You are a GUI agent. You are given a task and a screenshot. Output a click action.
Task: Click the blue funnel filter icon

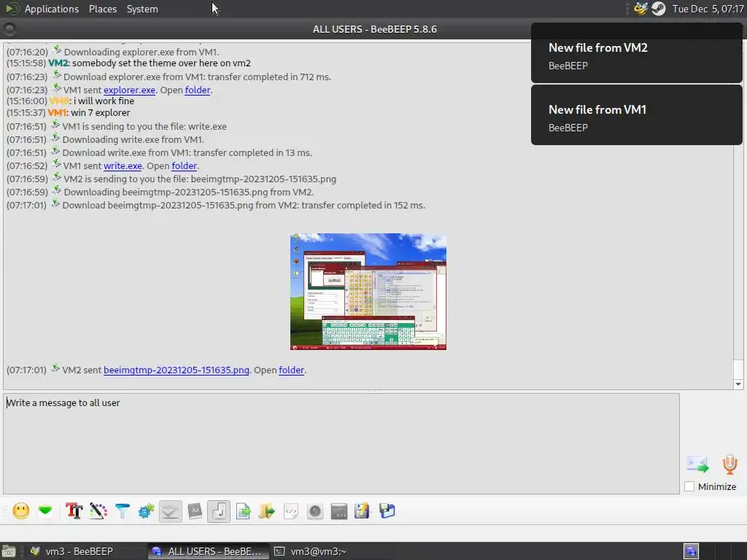[123, 511]
